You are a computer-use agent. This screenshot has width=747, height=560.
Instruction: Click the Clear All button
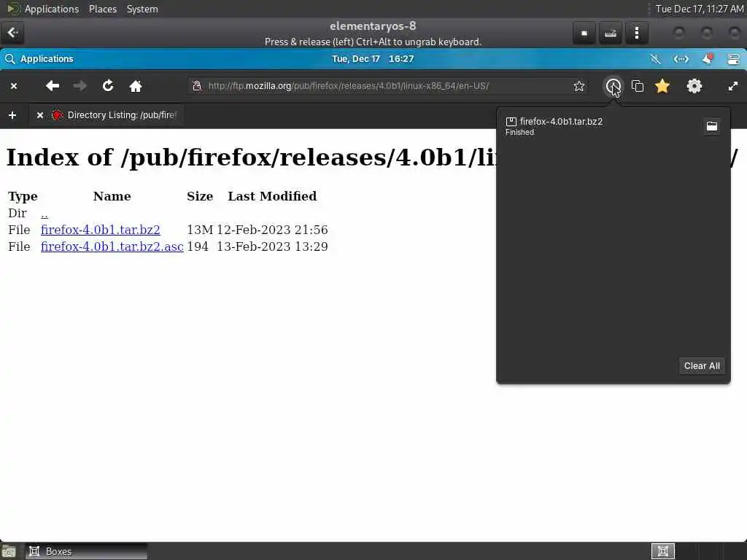(702, 366)
